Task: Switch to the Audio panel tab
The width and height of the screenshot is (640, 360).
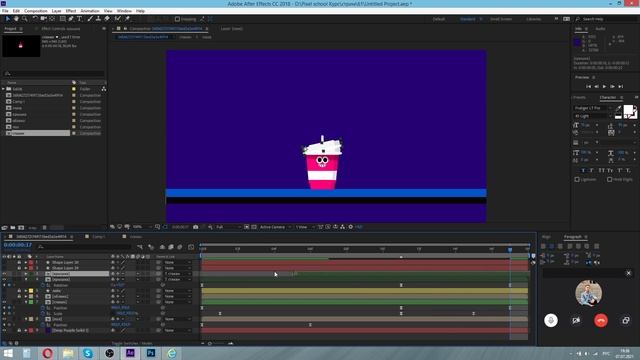Action: [600, 29]
